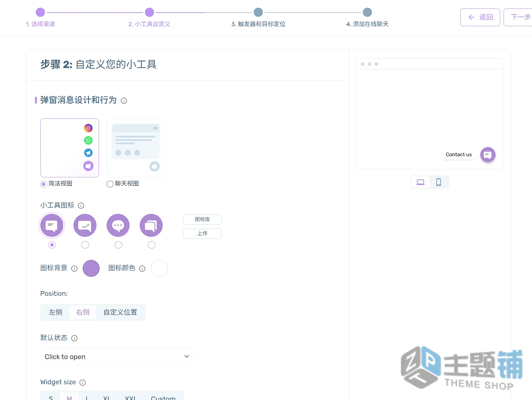
Task: Select the 简洁视图 radio button
Action: click(44, 184)
